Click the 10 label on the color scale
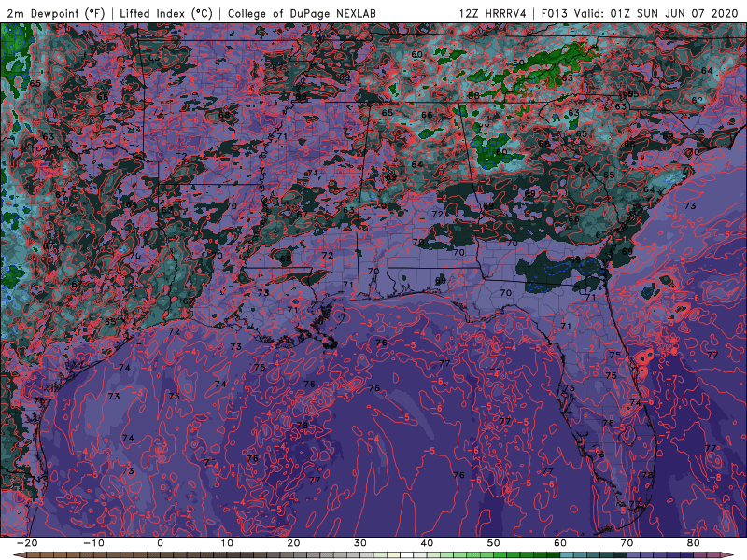Image resolution: width=747 pixels, height=560 pixels. [227, 543]
